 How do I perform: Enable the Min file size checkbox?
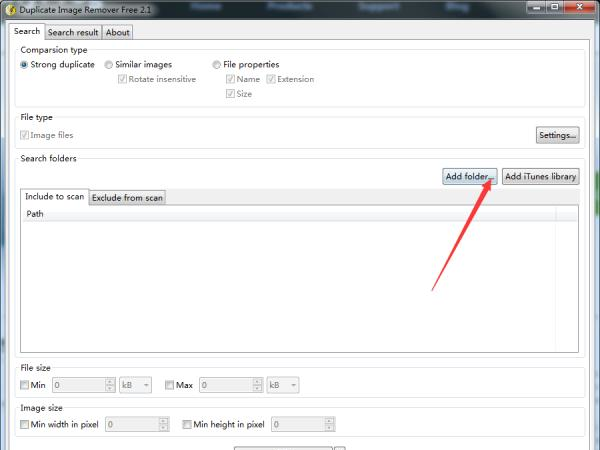(x=24, y=385)
